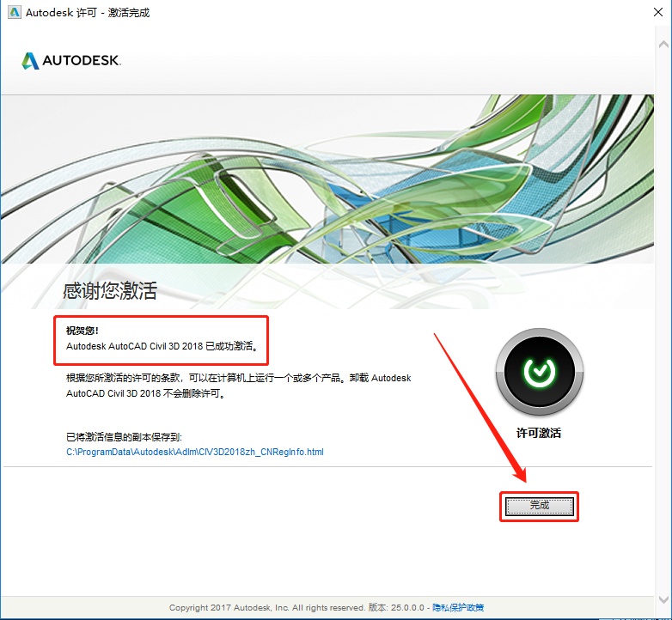Viewport: 672px width, 620px height.
Task: Click the Autodesk logo in the header
Action: pyautogui.click(x=71, y=60)
